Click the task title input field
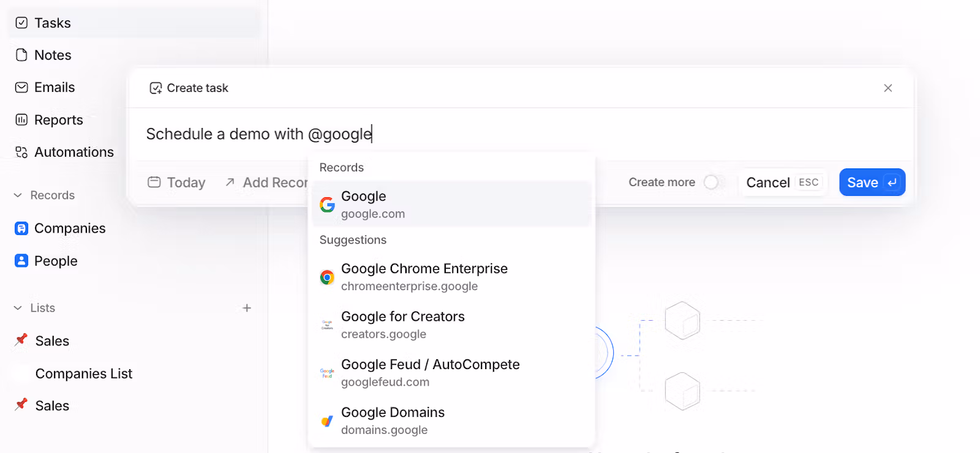This screenshot has height=453, width=980. point(521,133)
